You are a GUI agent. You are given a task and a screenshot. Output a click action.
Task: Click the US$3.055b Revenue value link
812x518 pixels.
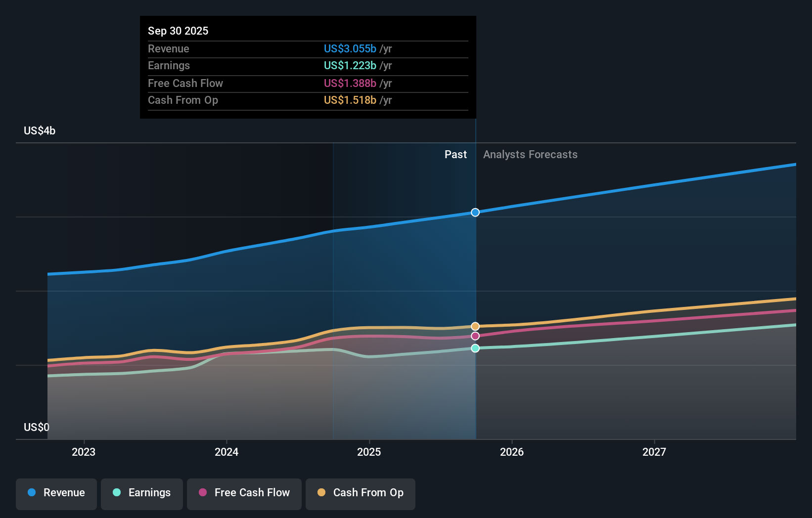pos(351,48)
